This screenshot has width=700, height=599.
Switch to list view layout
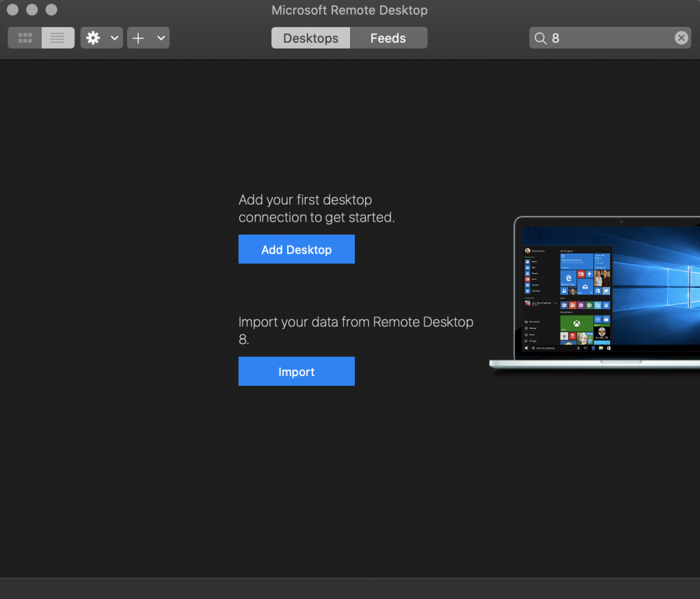[x=58, y=38]
